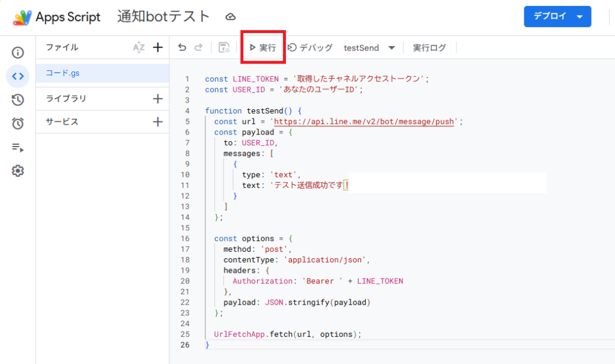
Task: Click 'const options' declaration on line 16
Action: tap(244, 238)
